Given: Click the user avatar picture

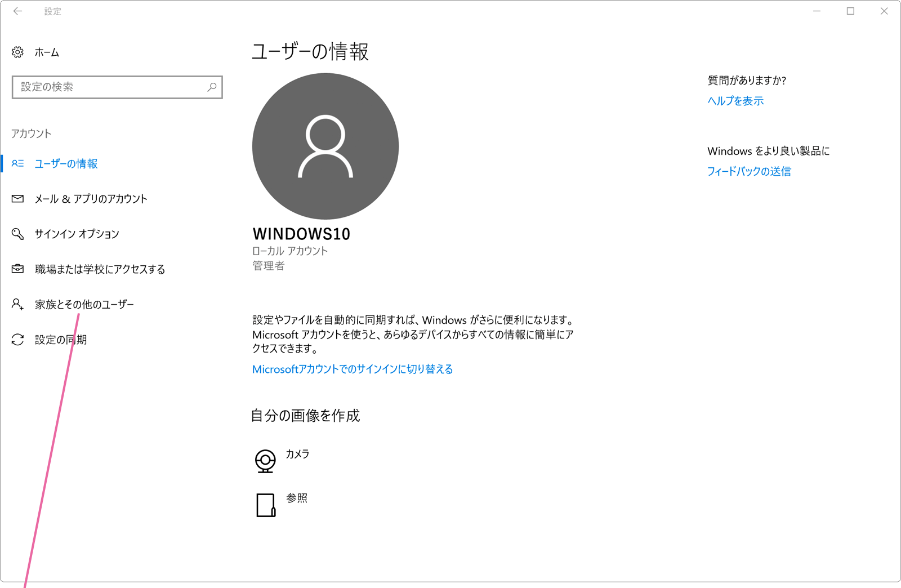Looking at the screenshot, I should pyautogui.click(x=325, y=146).
